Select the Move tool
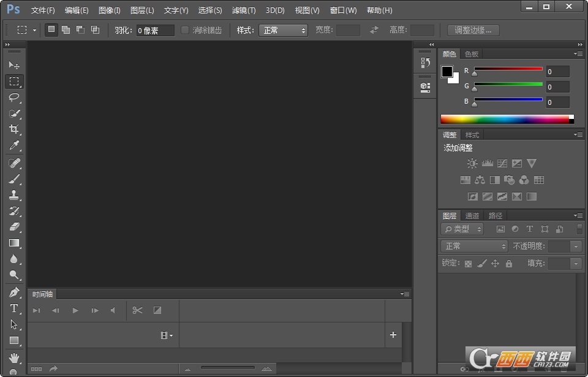The width and height of the screenshot is (588, 377). pyautogui.click(x=14, y=65)
